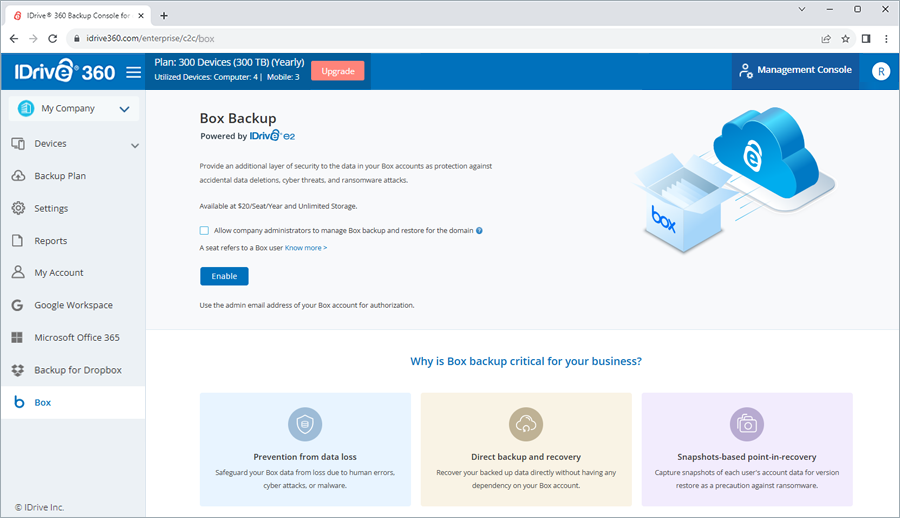Click the help icon beside domain checkbox
The width and height of the screenshot is (900, 518).
[x=479, y=231]
